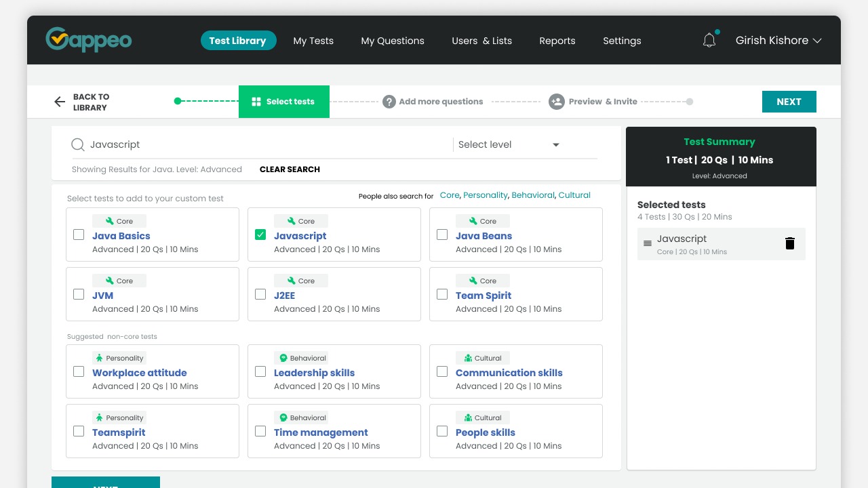Check the Leadership skills test
868x488 pixels.
260,371
